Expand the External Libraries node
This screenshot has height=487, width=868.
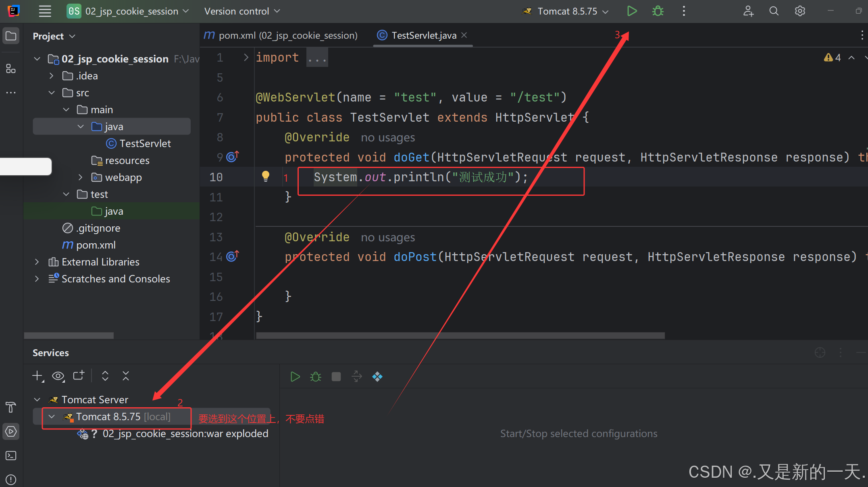tap(37, 262)
